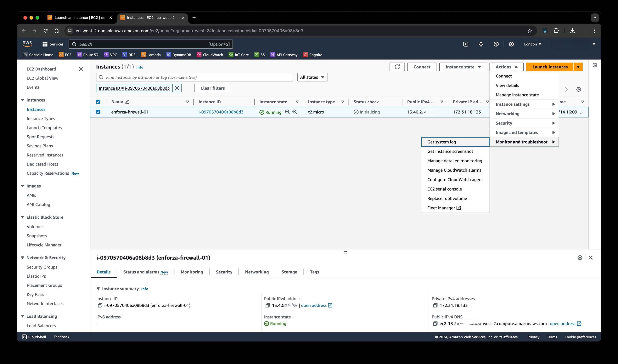
Task: Click the Connect button
Action: [x=422, y=67]
